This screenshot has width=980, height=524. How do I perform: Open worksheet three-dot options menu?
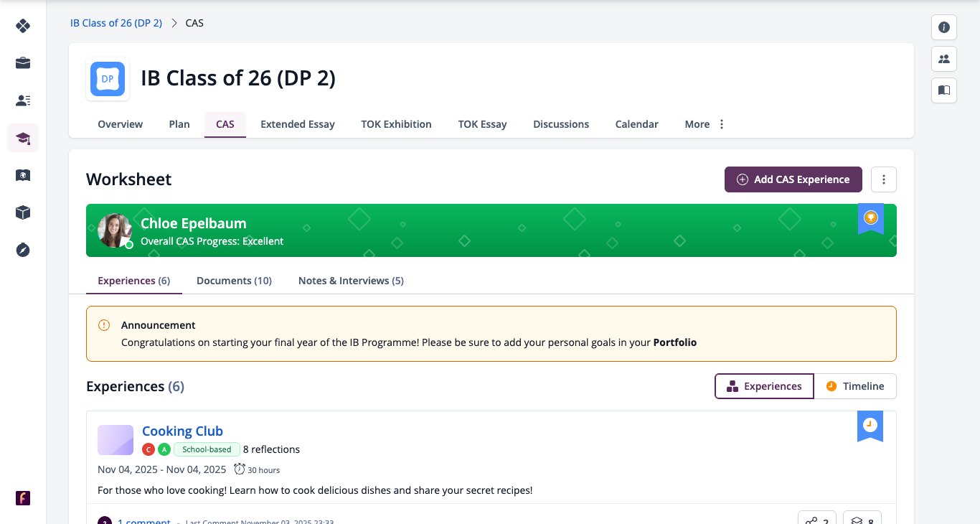(x=884, y=179)
